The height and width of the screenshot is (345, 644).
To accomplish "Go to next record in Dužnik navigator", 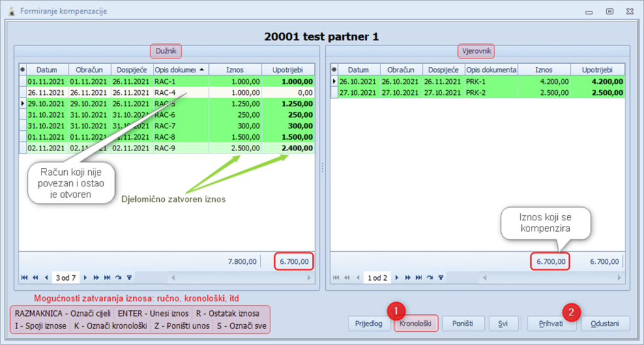I will tap(86, 277).
